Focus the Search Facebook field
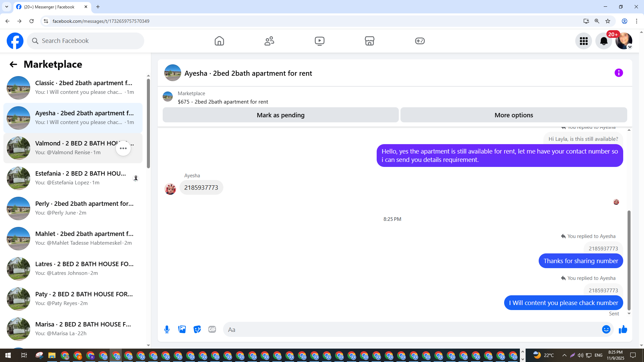This screenshot has width=644, height=362. click(86, 41)
